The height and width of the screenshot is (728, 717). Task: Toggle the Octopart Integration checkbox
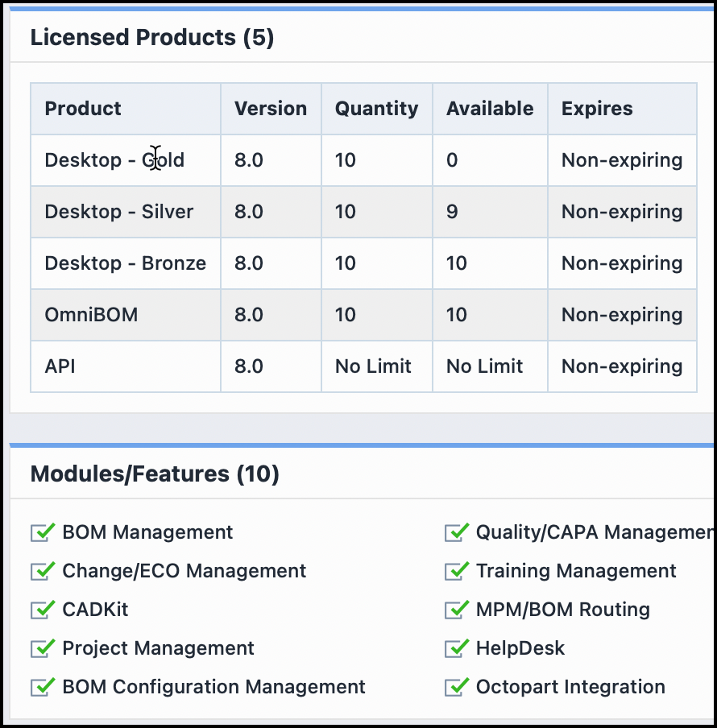coord(457,687)
